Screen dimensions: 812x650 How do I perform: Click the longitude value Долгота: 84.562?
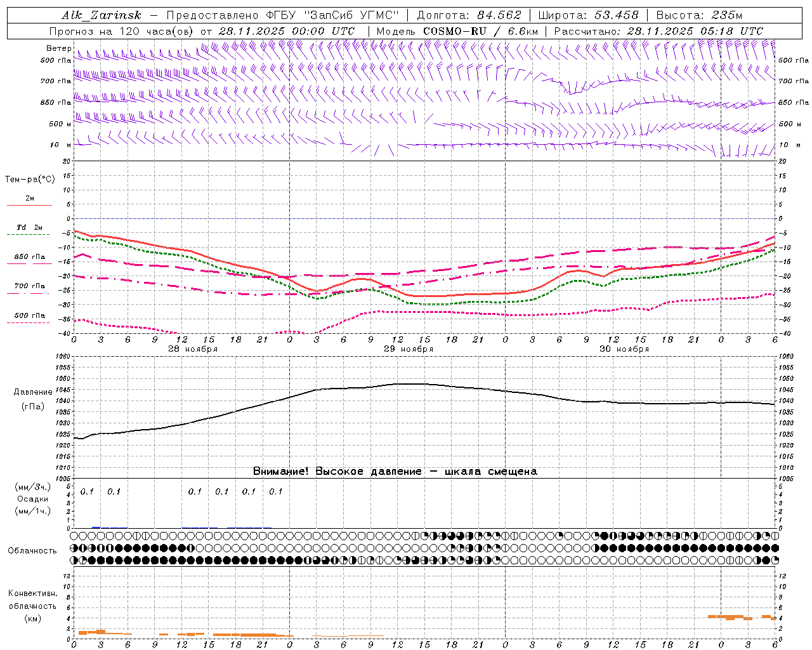[x=469, y=15]
